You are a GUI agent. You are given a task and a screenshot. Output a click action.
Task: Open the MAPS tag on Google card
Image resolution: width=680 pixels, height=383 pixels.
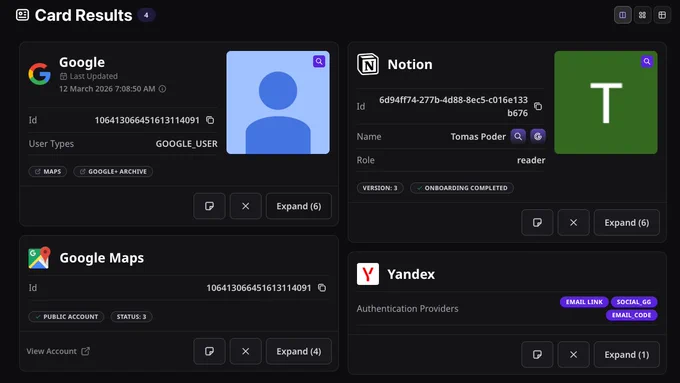(48, 171)
